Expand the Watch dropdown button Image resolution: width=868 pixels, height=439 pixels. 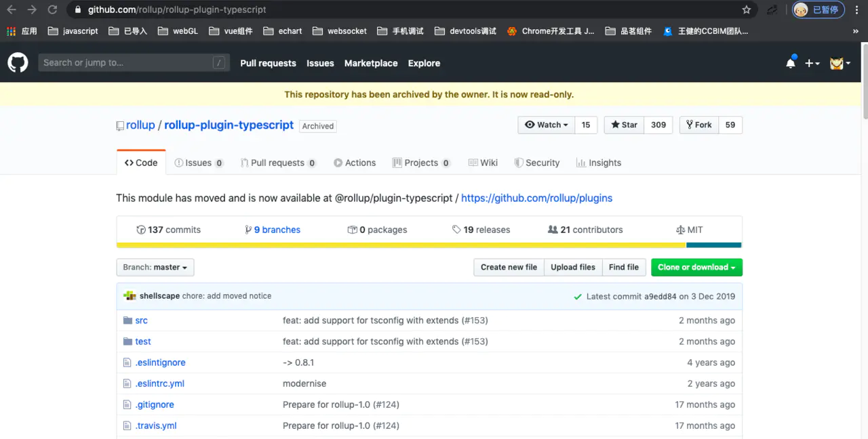547,125
